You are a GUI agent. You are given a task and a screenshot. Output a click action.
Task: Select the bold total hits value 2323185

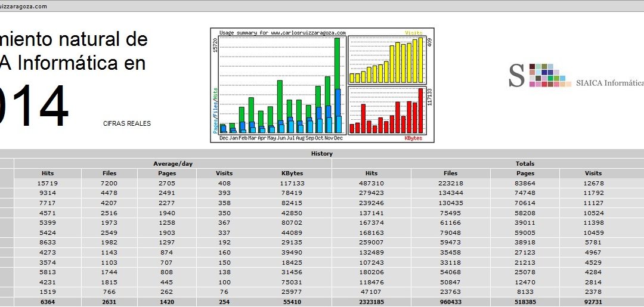[371, 303]
